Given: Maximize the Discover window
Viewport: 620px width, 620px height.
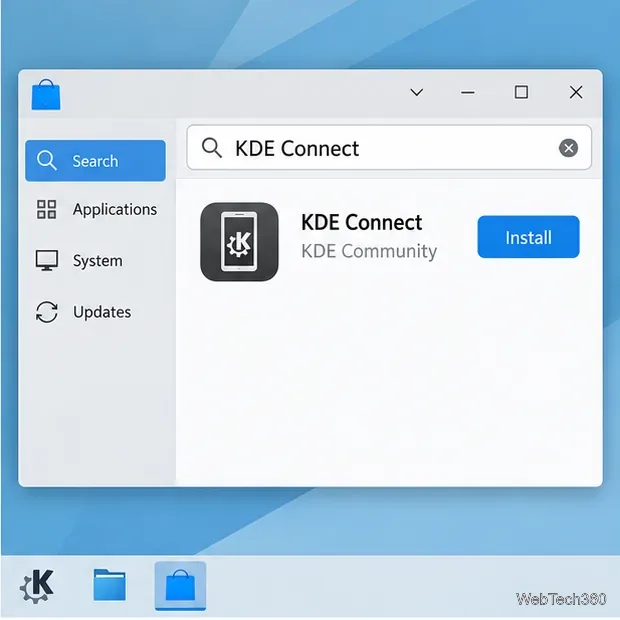Looking at the screenshot, I should [x=521, y=92].
